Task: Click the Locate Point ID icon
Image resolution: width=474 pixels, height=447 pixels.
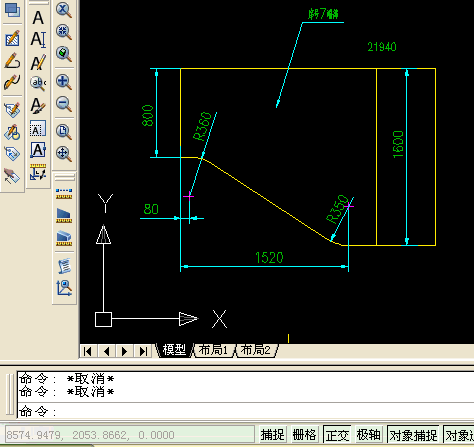Action: [x=64, y=288]
